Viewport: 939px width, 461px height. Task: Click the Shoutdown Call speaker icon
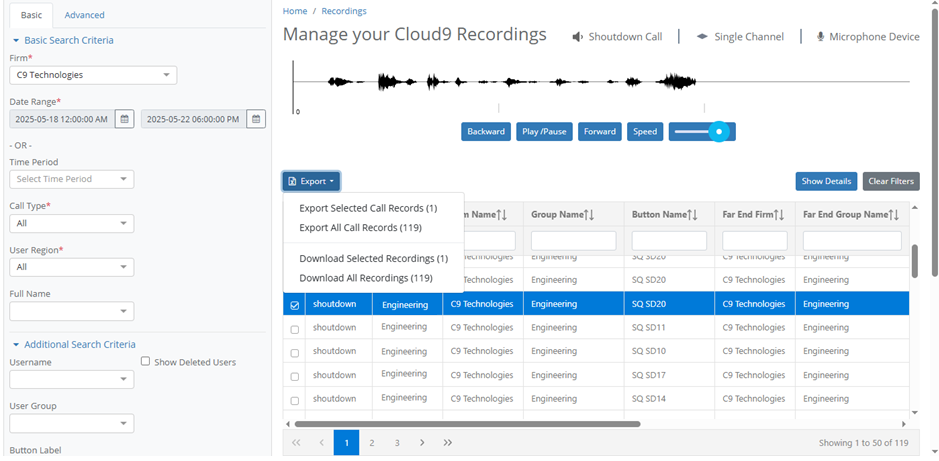tap(577, 37)
